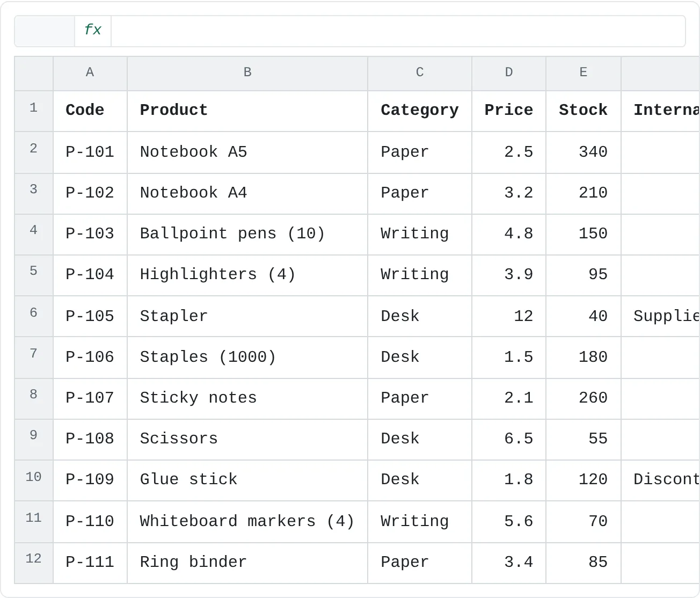Click price cell '6.5'
The height and width of the screenshot is (598, 700).
pyautogui.click(x=509, y=439)
